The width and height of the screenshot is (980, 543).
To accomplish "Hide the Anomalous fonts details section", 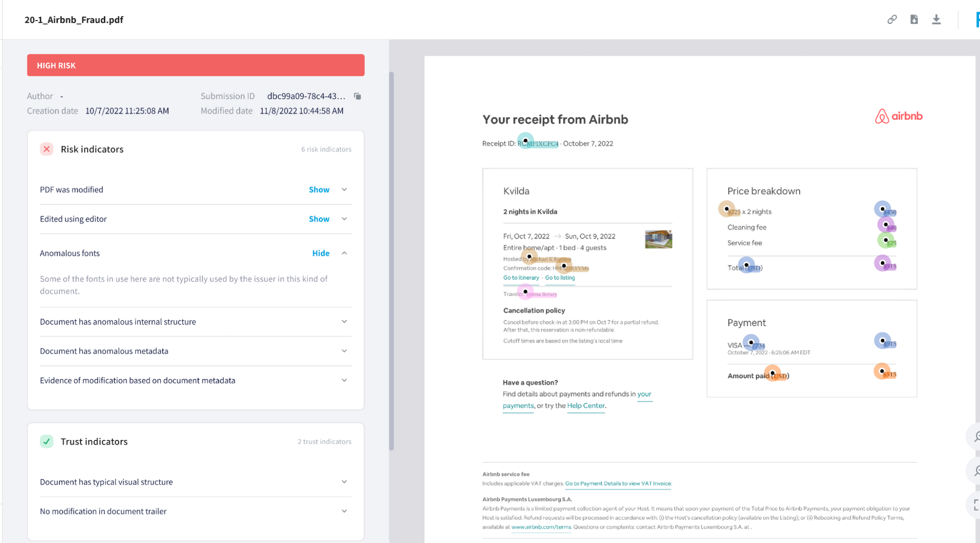I will pos(319,253).
